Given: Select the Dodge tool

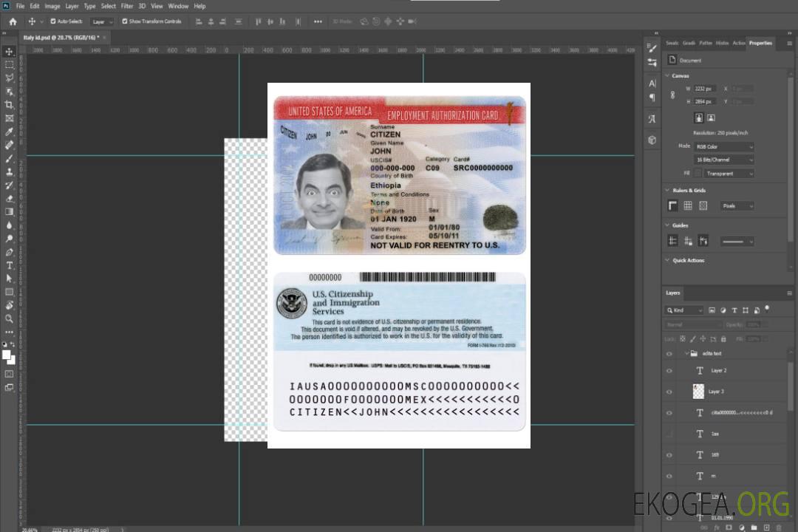Looking at the screenshot, I should coord(9,238).
